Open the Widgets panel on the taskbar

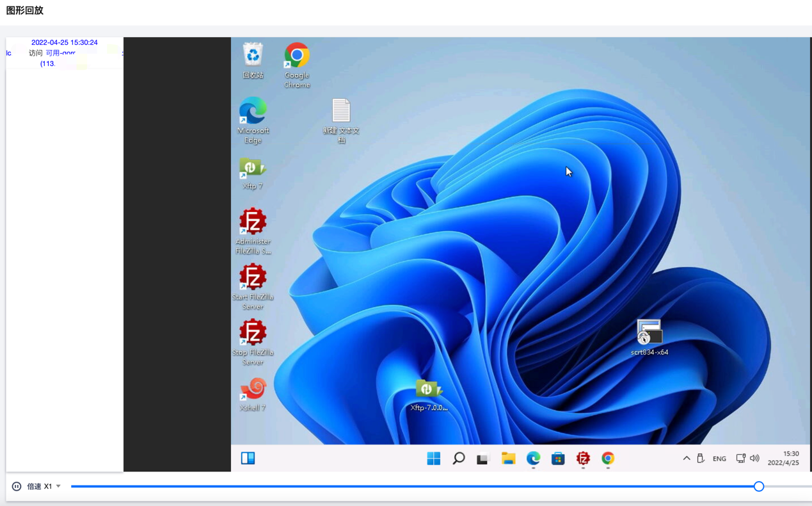click(x=248, y=458)
